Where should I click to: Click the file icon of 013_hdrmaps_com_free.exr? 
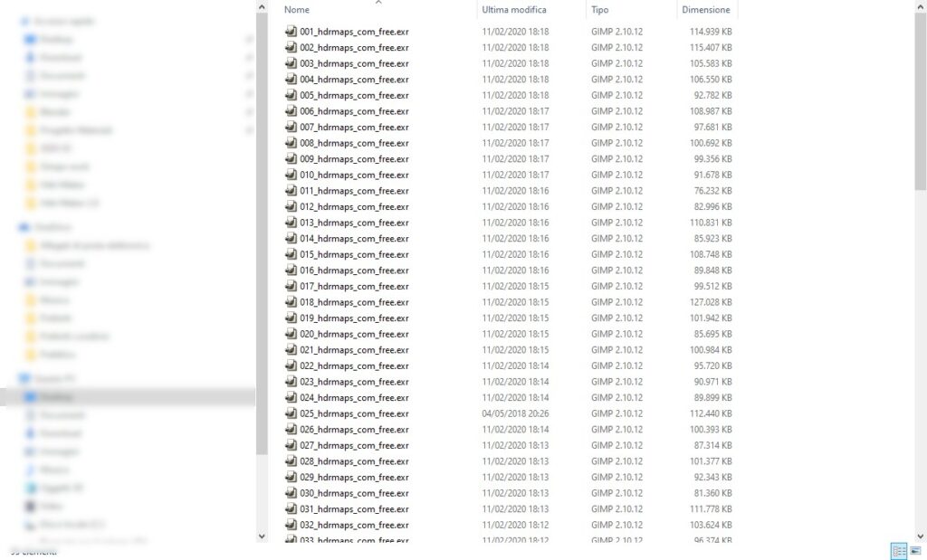click(x=291, y=223)
